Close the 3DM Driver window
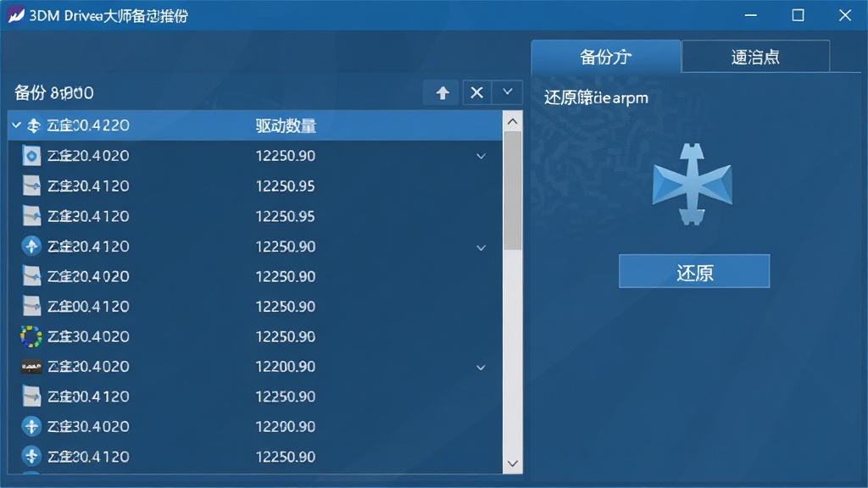868x488 pixels. pos(845,15)
